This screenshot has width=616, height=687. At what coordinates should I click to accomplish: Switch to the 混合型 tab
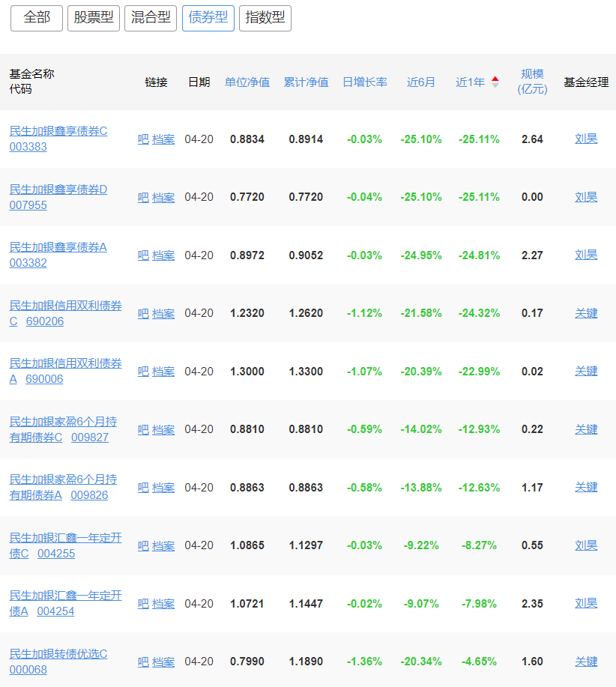click(x=151, y=19)
